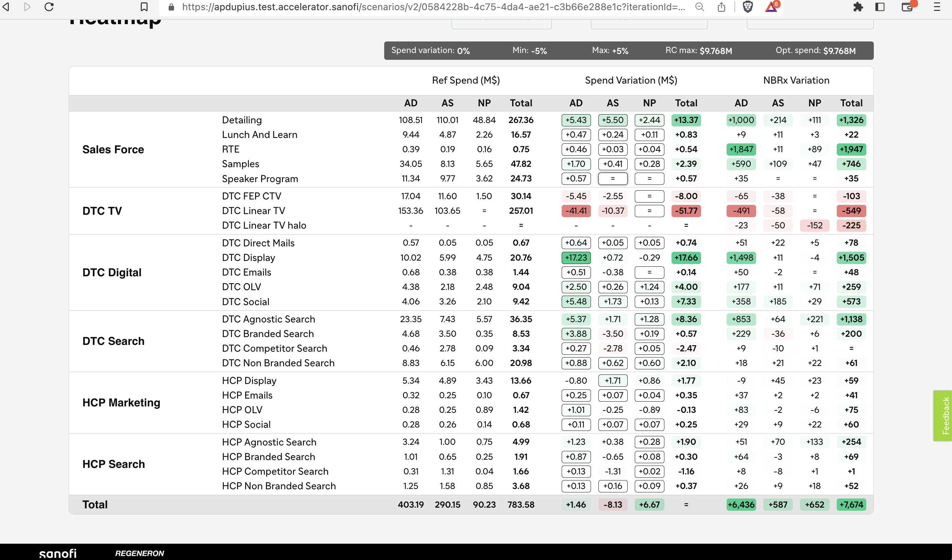This screenshot has width=952, height=560.
Task: Click the Spend Variation (M$) header
Action: 631,81
